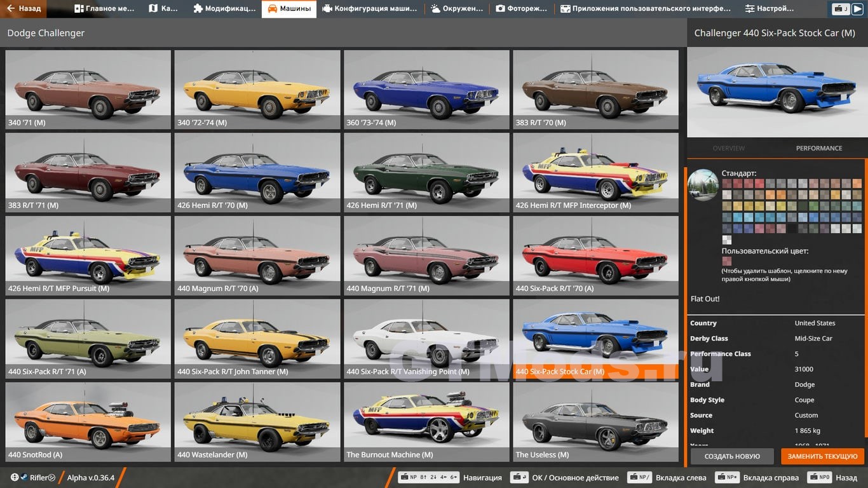Open the Настройки sliders tab

coord(770,9)
